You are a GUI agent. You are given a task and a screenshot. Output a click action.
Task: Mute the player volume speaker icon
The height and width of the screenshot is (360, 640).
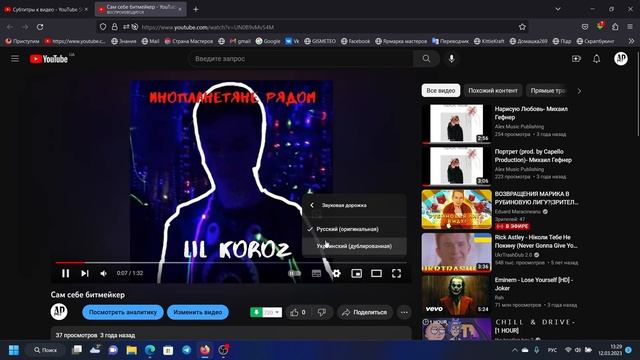click(x=103, y=273)
